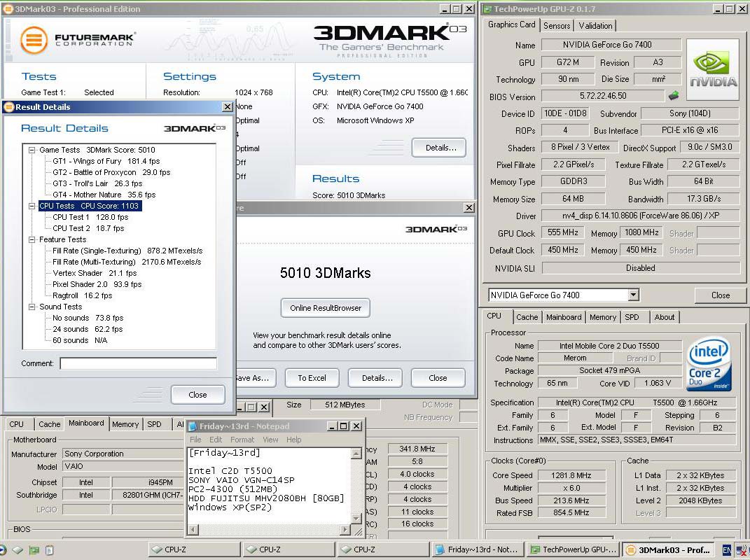Collapse the Sound Tests tree node
Screen dimensions: 750x560
(x=32, y=307)
